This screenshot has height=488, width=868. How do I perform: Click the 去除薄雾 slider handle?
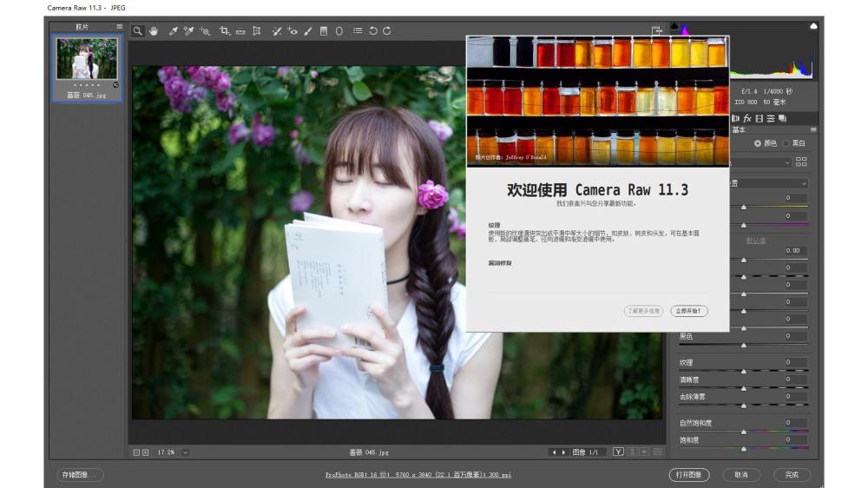(744, 406)
